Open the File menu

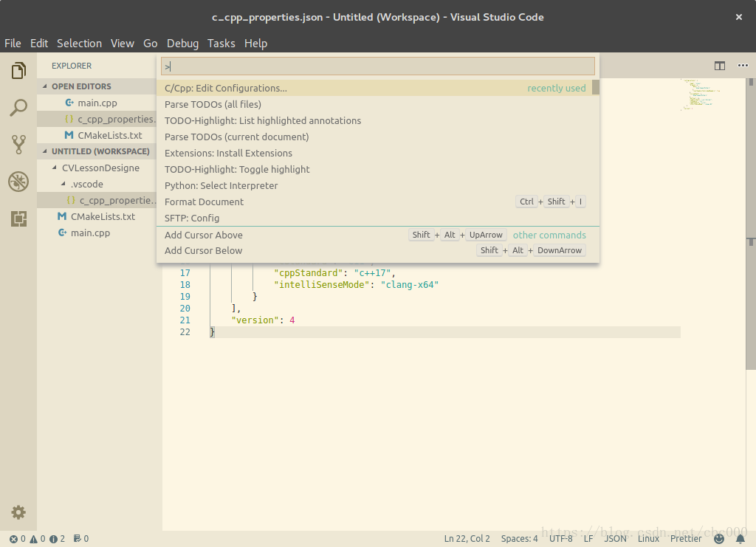pyautogui.click(x=13, y=44)
